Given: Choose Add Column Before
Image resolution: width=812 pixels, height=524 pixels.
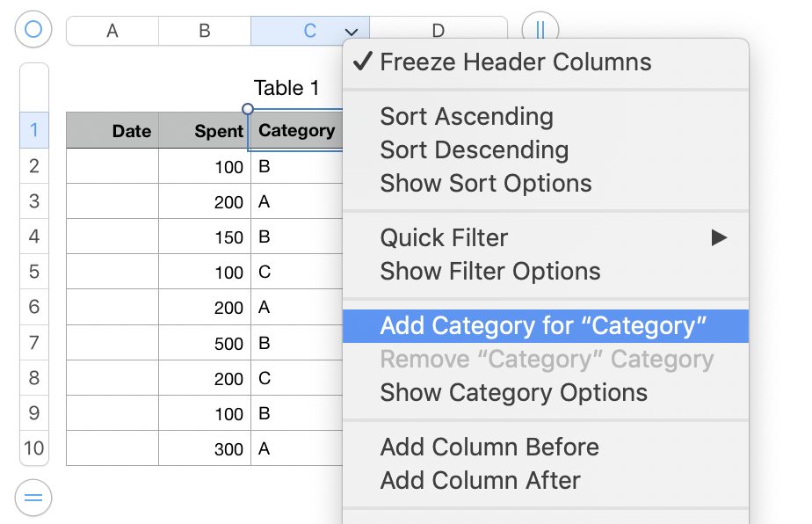Looking at the screenshot, I should click(x=489, y=447).
